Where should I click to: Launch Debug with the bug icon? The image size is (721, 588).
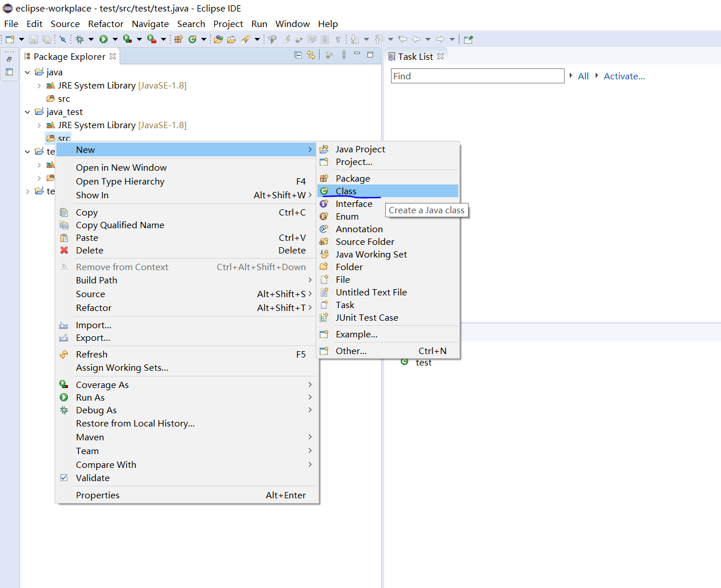pyautogui.click(x=80, y=39)
